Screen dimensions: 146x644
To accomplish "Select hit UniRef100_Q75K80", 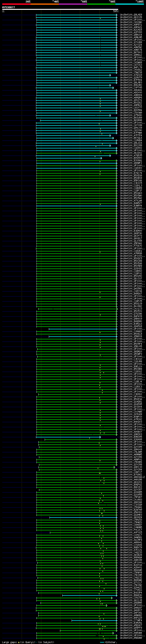I will (x=131, y=115).
